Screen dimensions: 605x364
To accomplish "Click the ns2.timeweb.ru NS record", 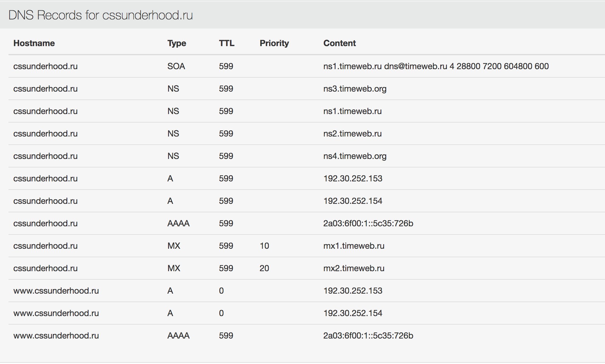I will pos(353,133).
